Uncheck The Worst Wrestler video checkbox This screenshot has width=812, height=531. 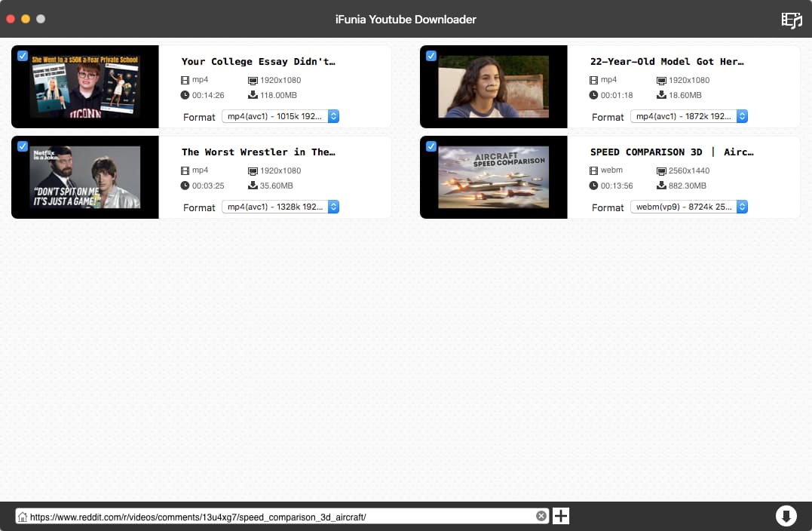point(23,146)
